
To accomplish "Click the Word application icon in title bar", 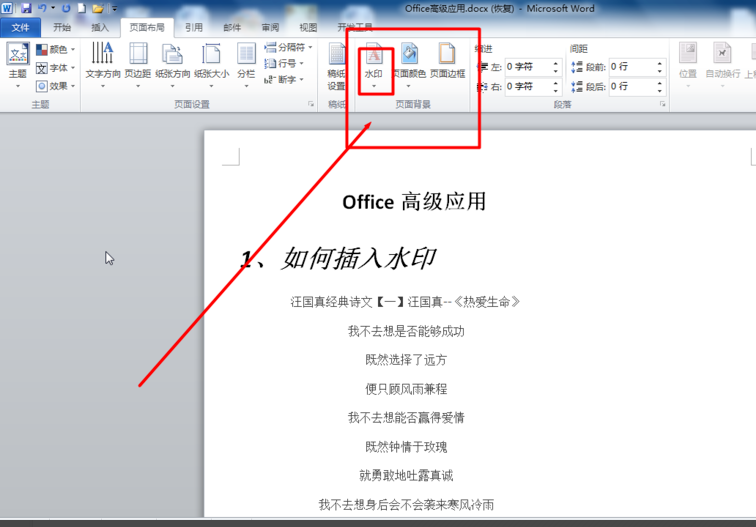I will tap(7, 8).
